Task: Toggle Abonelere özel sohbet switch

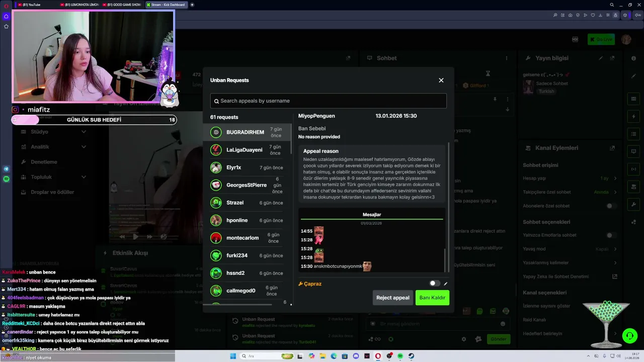Action: [611, 206]
